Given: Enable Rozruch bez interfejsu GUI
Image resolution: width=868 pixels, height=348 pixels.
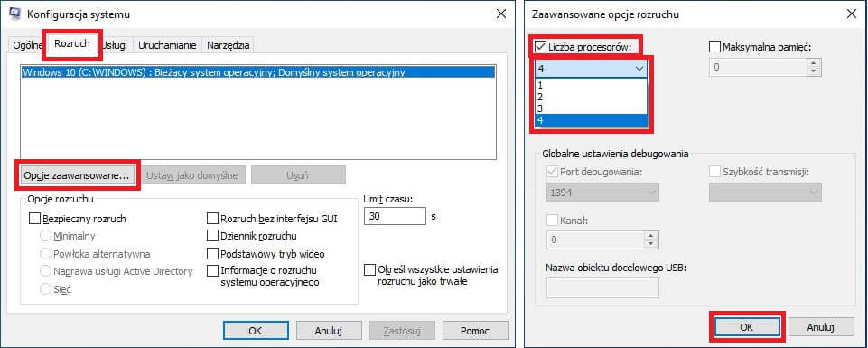Looking at the screenshot, I should tap(212, 219).
